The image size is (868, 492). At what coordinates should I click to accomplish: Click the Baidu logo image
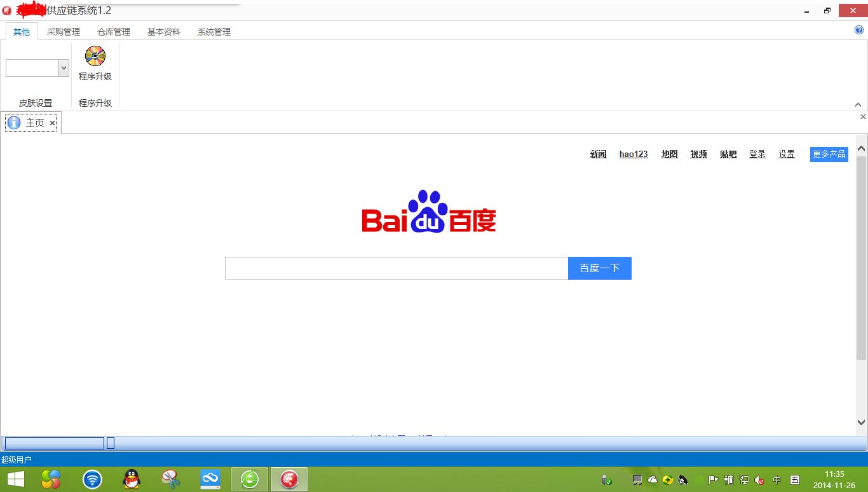[429, 212]
